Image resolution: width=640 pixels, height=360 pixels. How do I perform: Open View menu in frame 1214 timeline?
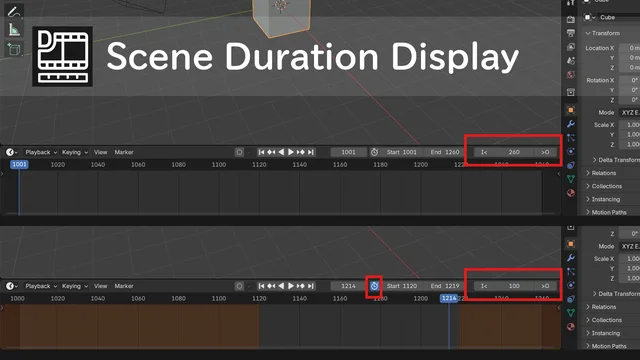[x=100, y=286]
